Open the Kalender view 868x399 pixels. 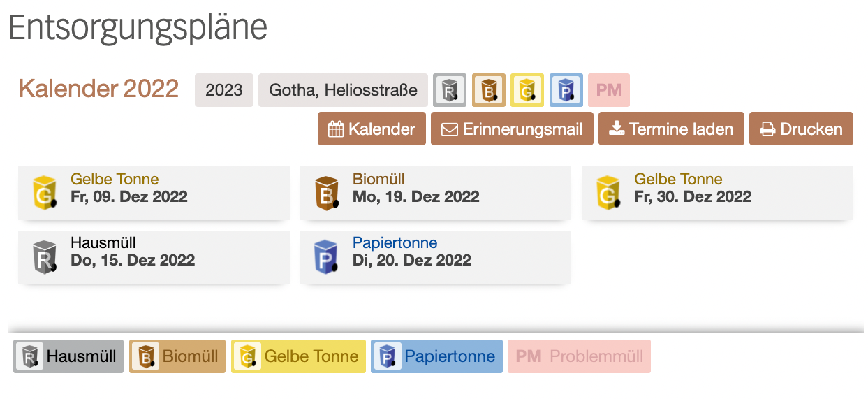coord(372,129)
